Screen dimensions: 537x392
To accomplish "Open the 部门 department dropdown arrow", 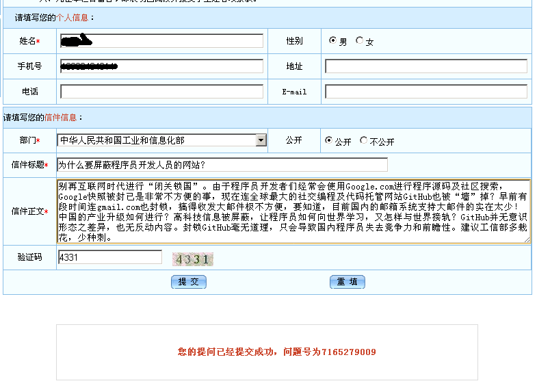I will pyautogui.click(x=261, y=140).
